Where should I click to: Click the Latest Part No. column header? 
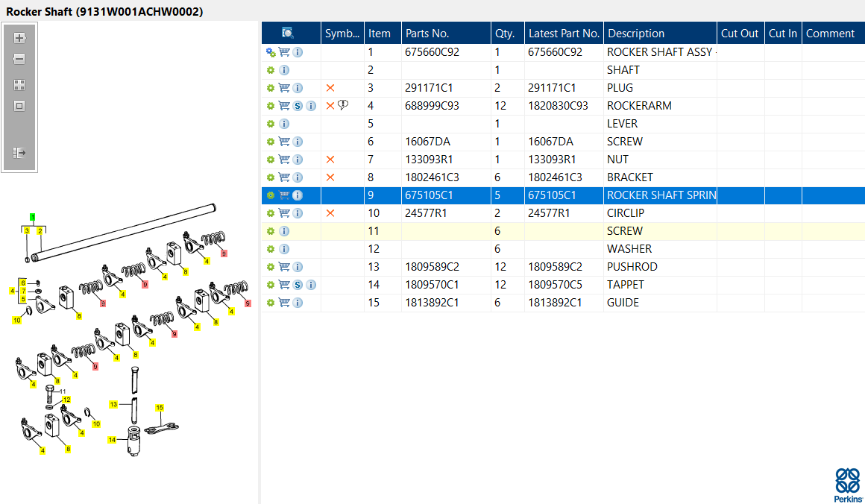564,33
